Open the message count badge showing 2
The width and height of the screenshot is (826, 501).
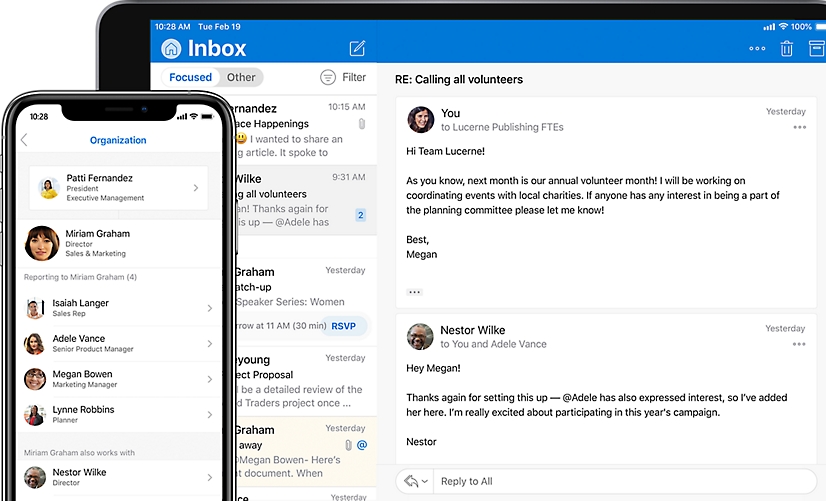click(360, 215)
